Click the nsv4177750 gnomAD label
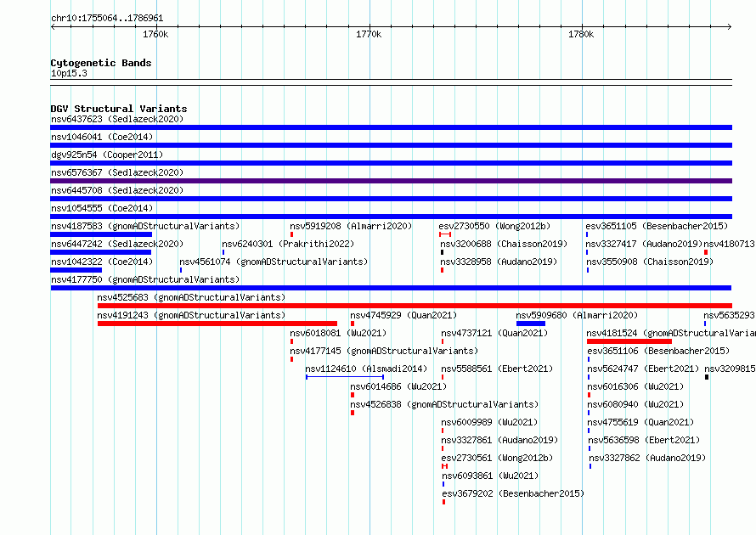The image size is (756, 535). coord(145,279)
